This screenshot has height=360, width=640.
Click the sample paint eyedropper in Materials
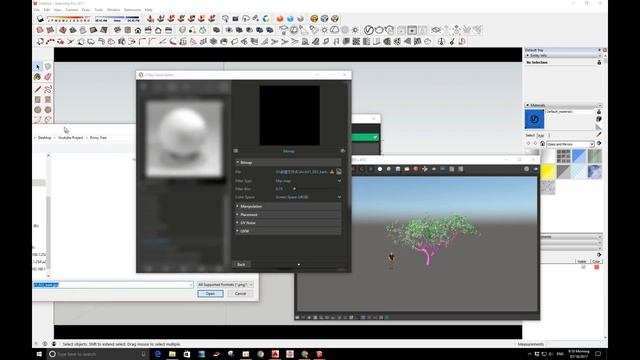pyautogui.click(x=599, y=134)
